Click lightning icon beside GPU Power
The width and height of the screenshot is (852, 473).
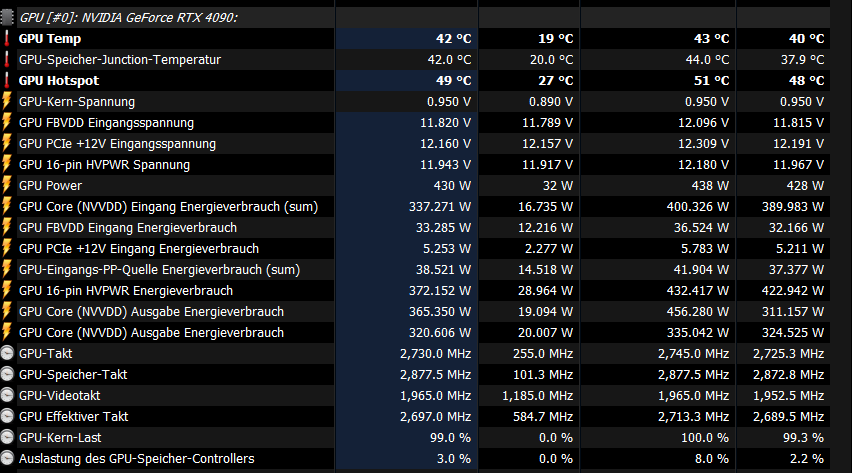pos(7,185)
